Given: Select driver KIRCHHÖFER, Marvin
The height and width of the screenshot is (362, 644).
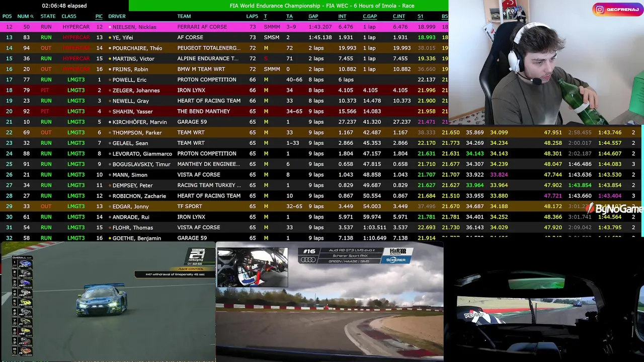Looking at the screenshot, I should click(x=139, y=122).
